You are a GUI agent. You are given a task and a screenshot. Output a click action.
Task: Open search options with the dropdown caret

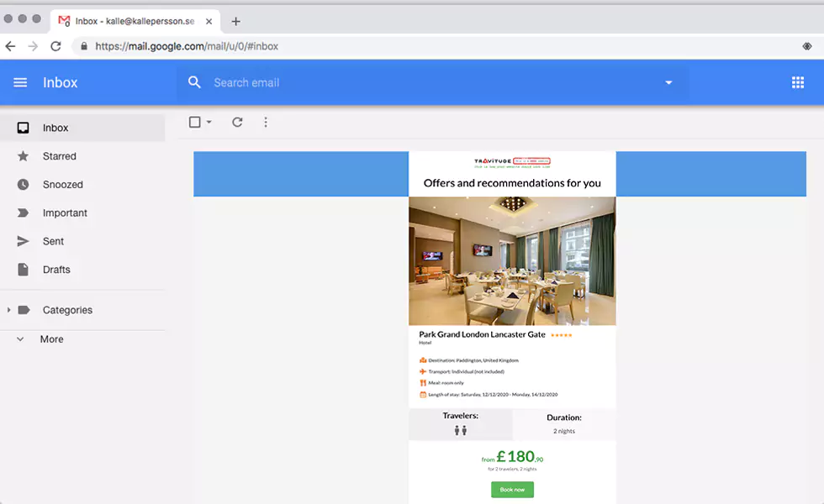tap(668, 82)
